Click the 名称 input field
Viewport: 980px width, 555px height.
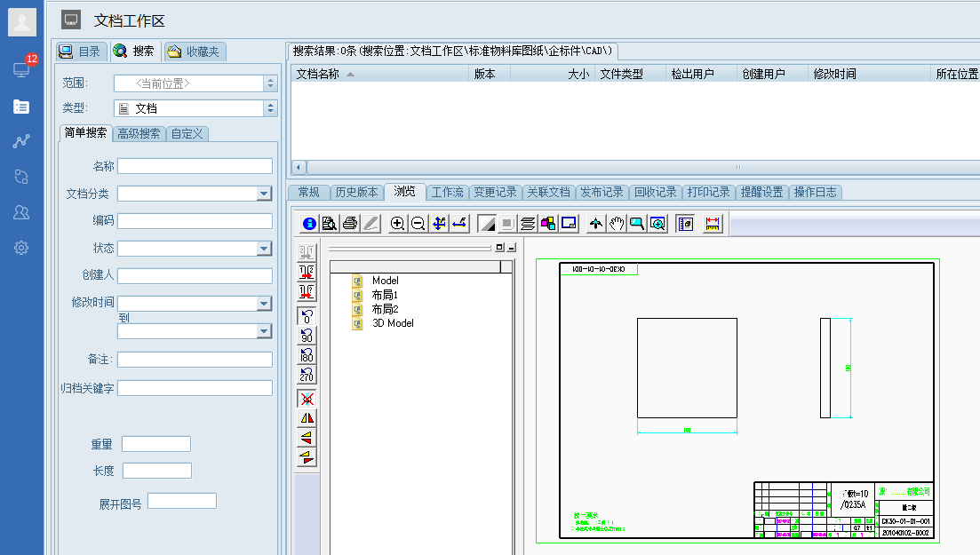coord(195,166)
